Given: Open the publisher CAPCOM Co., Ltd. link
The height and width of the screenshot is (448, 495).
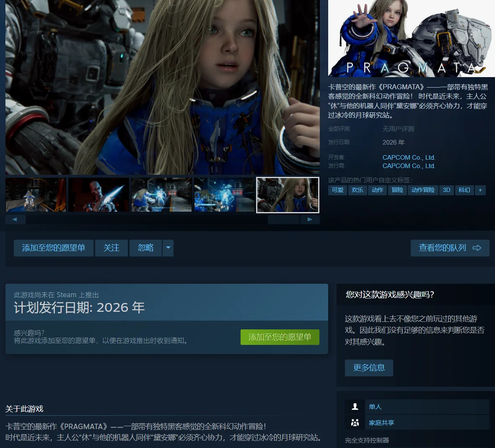Looking at the screenshot, I should click(x=409, y=166).
